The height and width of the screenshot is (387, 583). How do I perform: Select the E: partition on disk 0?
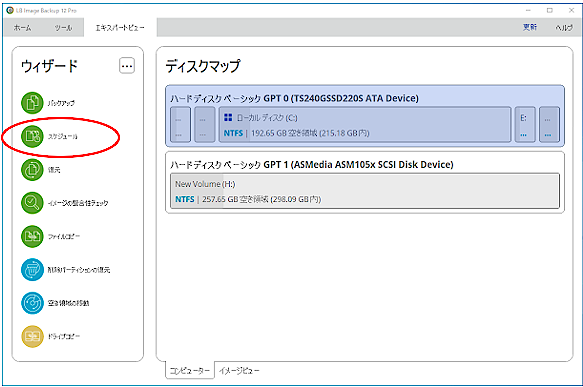click(525, 125)
